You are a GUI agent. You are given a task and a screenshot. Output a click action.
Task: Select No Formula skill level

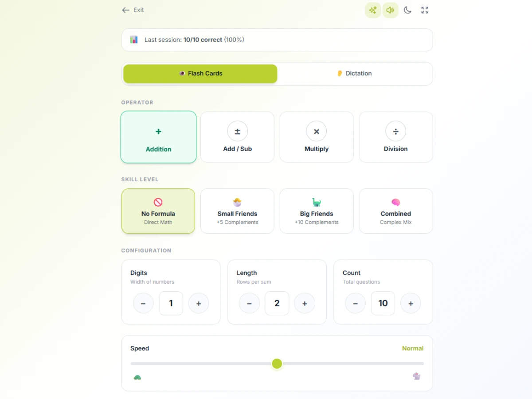[x=158, y=211]
